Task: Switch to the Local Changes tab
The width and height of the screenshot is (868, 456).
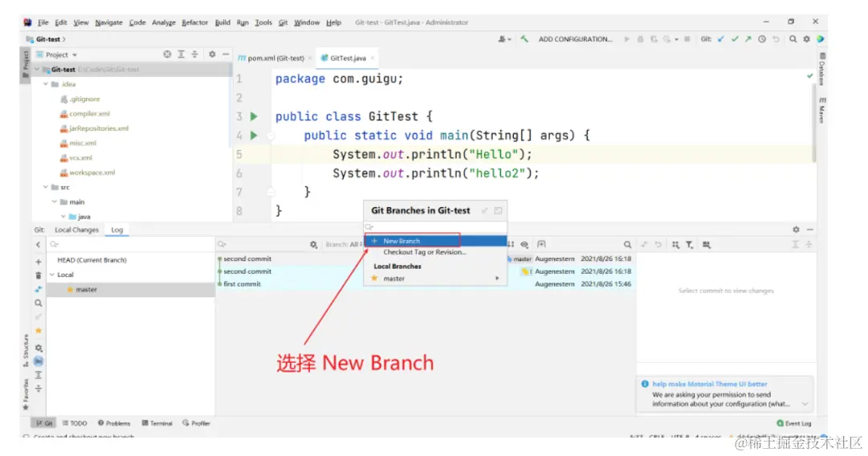Action: tap(76, 230)
